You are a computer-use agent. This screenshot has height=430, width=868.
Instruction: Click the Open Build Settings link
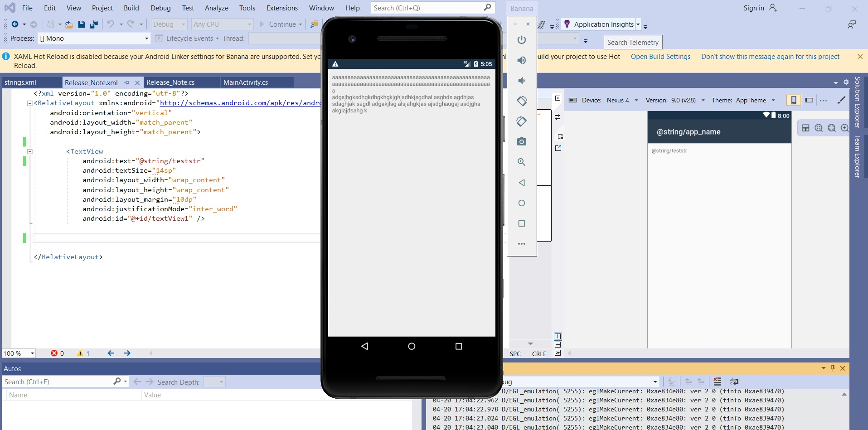[660, 57]
